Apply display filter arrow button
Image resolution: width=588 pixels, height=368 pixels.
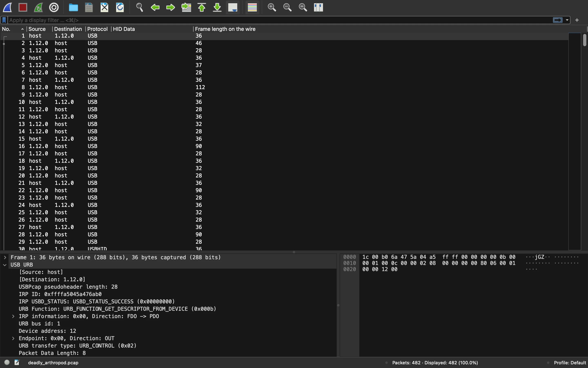click(x=558, y=20)
